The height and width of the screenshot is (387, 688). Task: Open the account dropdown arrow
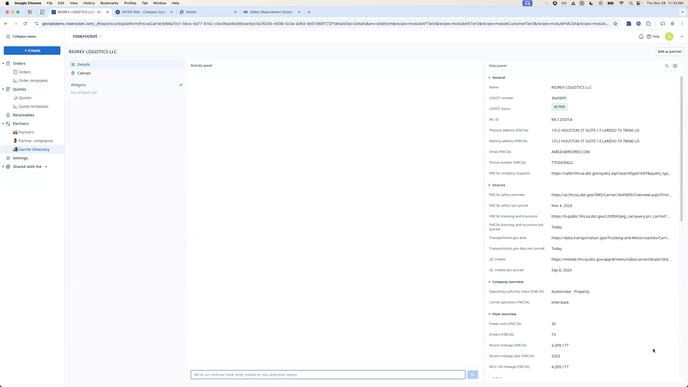682,37
